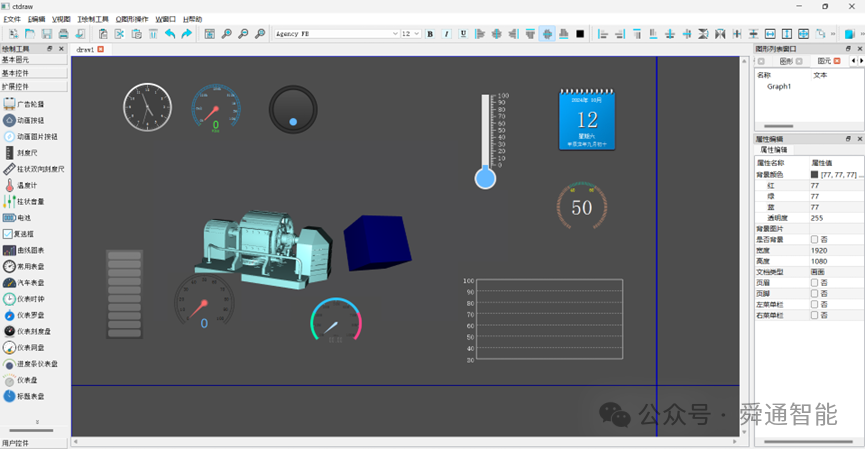Click the zoom in magnifier icon

pos(226,34)
